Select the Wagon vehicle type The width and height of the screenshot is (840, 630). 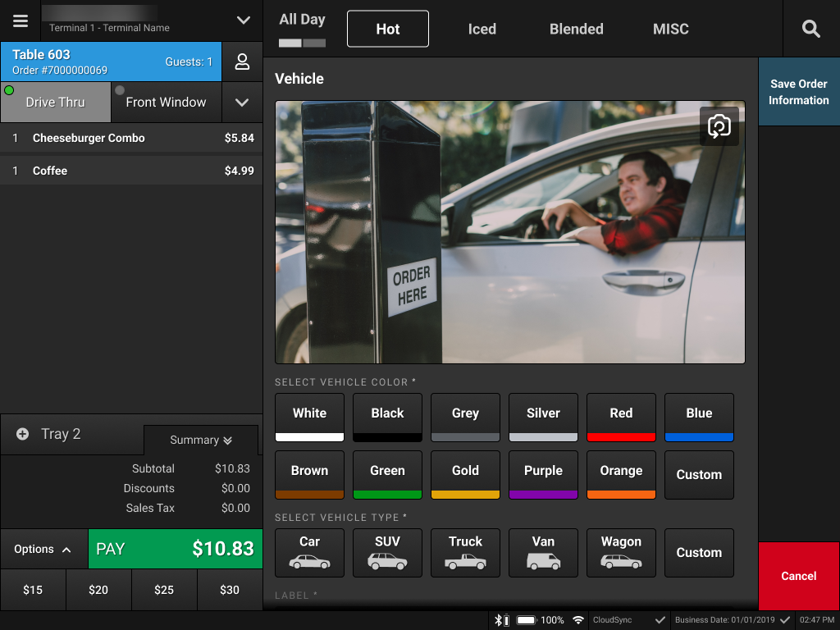(x=621, y=553)
